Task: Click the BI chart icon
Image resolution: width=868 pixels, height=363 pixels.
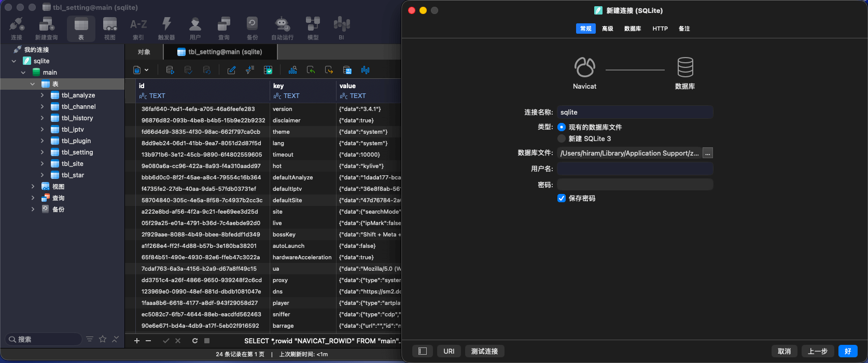Action: coord(341,28)
